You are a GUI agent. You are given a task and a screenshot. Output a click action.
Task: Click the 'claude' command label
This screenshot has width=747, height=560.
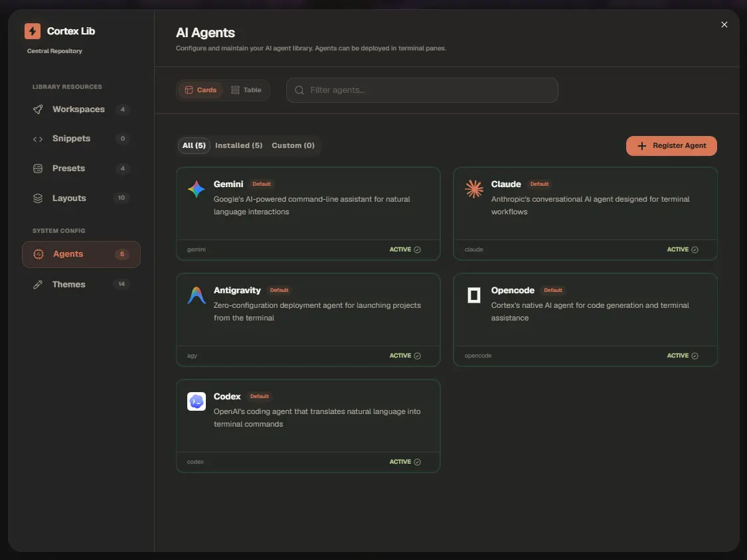point(473,249)
